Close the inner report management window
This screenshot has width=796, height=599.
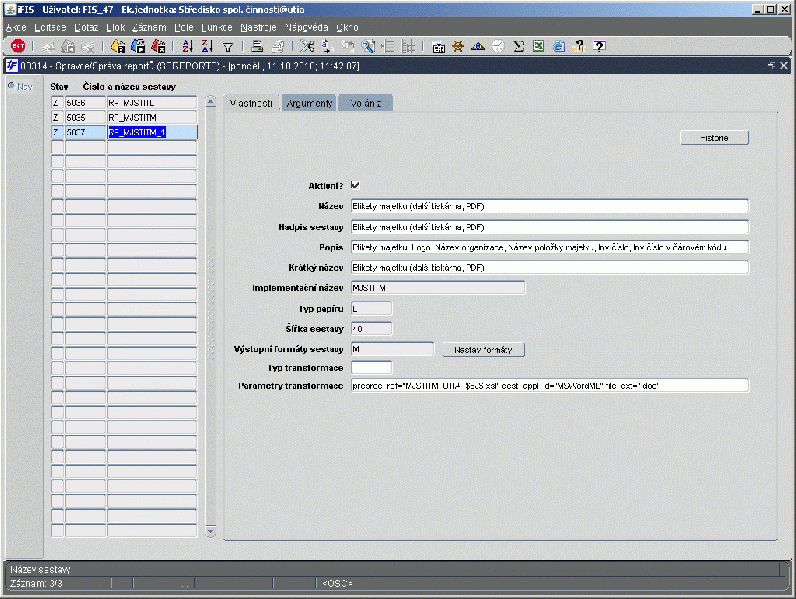coord(784,65)
